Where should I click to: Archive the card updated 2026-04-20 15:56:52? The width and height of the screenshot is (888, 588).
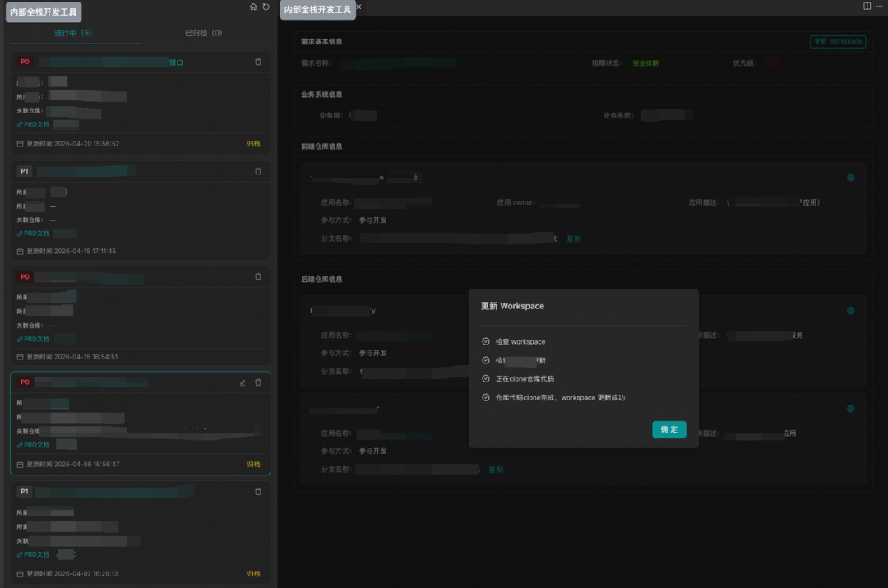click(x=254, y=144)
